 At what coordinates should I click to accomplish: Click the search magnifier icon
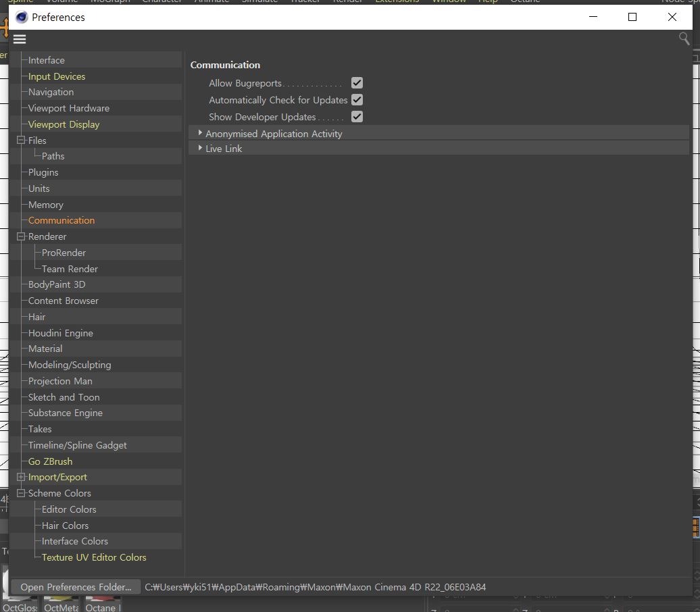tap(684, 39)
